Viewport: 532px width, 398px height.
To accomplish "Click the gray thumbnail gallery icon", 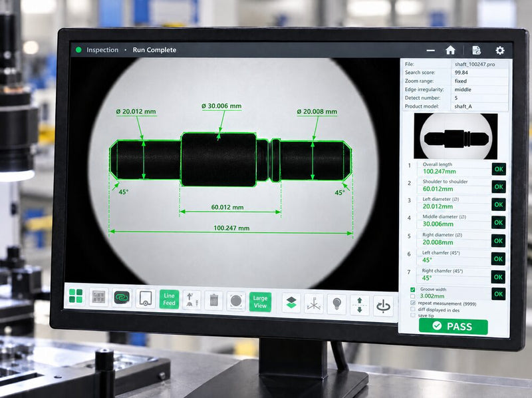I will 98,297.
